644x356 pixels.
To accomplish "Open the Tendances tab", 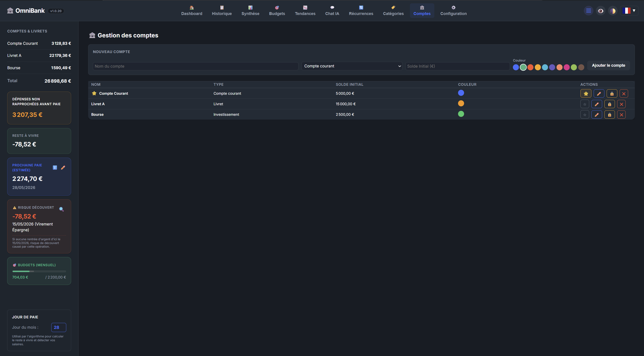I will [305, 11].
